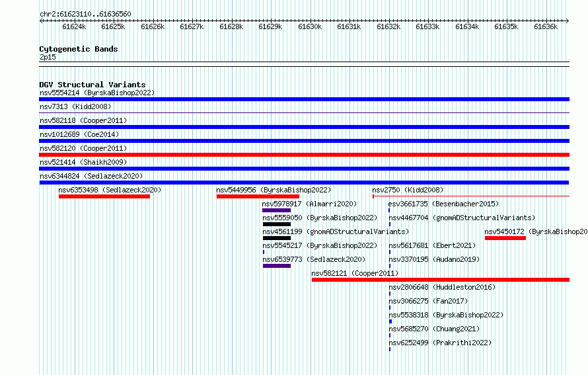Click the 61624k ruler tick label

74,26
